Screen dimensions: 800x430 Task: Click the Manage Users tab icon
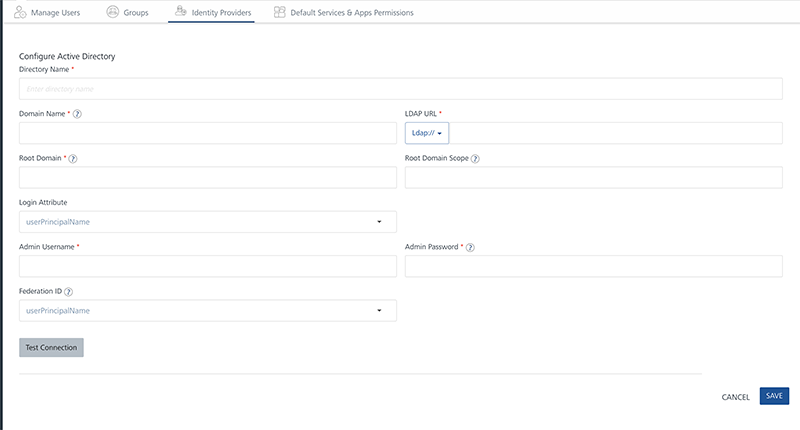click(x=20, y=12)
